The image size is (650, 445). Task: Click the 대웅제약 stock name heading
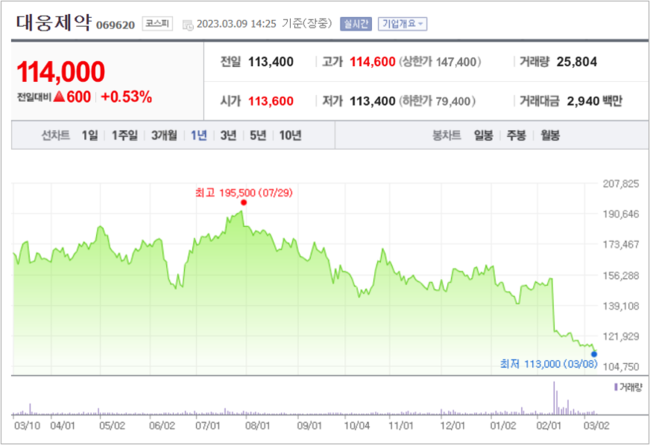53,23
